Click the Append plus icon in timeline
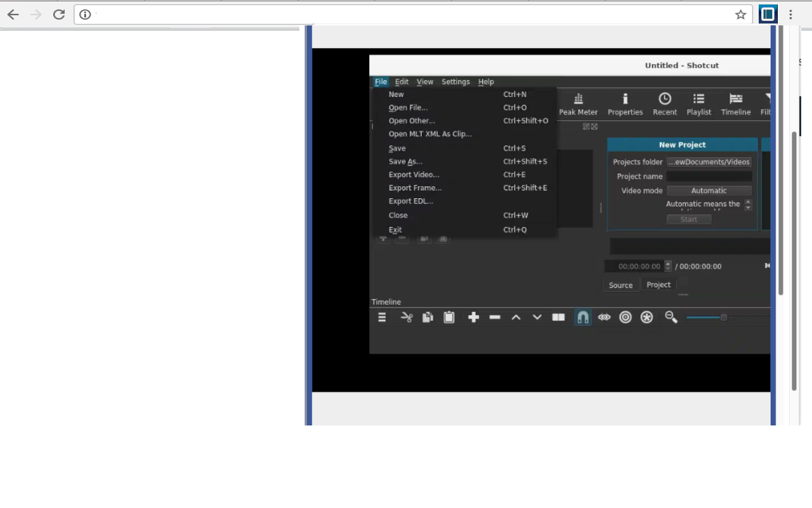812x508 pixels. (473, 317)
